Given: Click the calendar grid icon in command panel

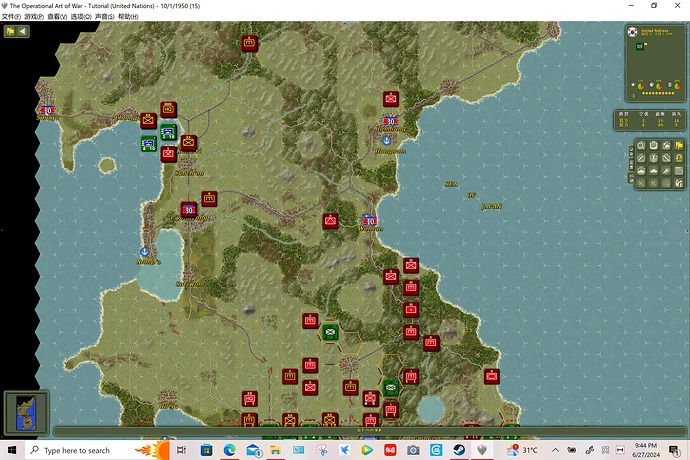Looking at the screenshot, I should point(679,171).
